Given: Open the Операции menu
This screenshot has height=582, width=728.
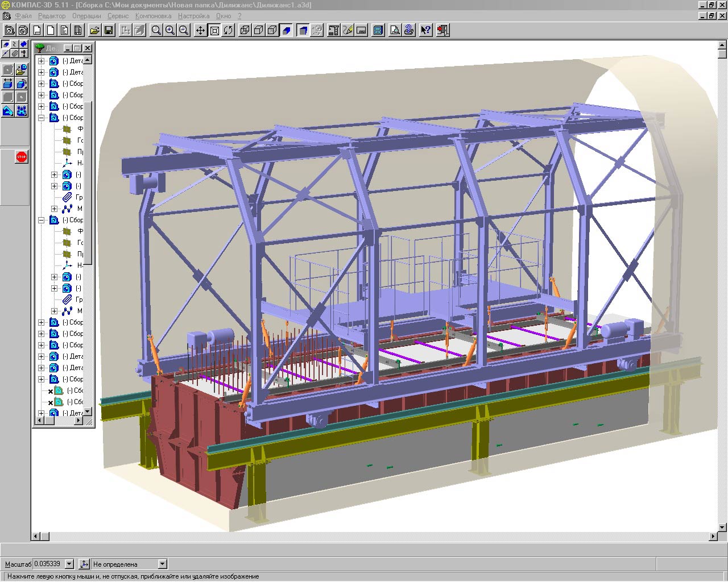Looking at the screenshot, I should click(86, 16).
